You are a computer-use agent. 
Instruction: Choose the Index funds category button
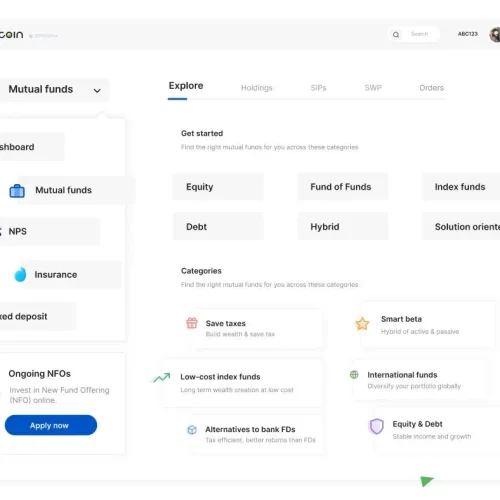tap(461, 187)
